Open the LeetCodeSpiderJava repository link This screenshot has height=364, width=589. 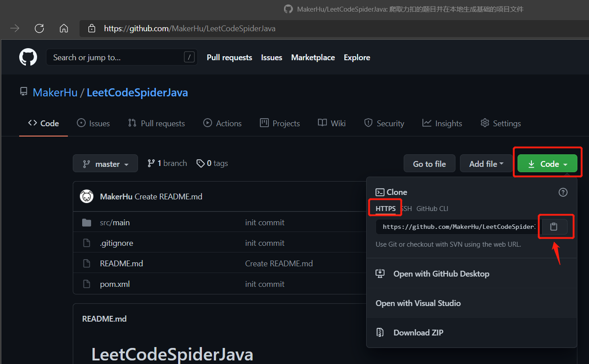coord(137,93)
